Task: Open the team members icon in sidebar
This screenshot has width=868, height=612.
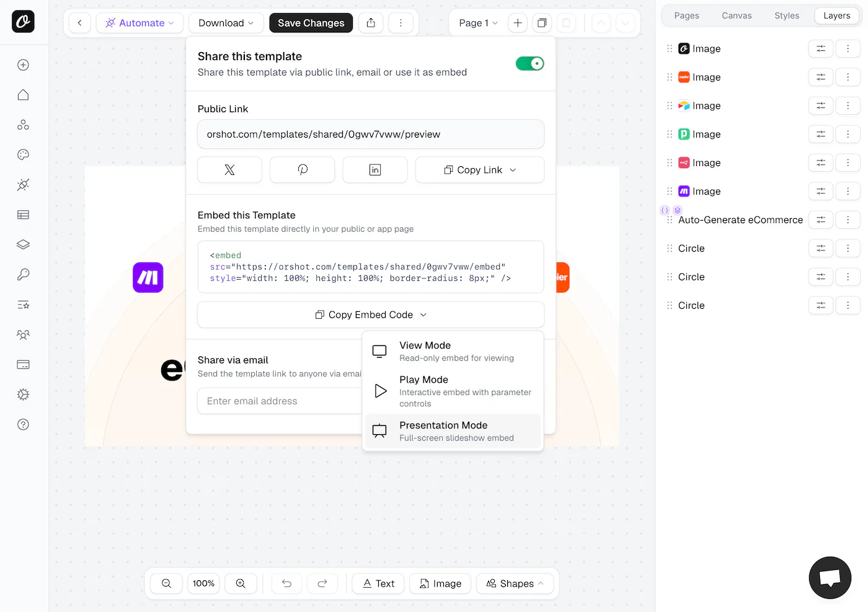Action: tap(23, 335)
